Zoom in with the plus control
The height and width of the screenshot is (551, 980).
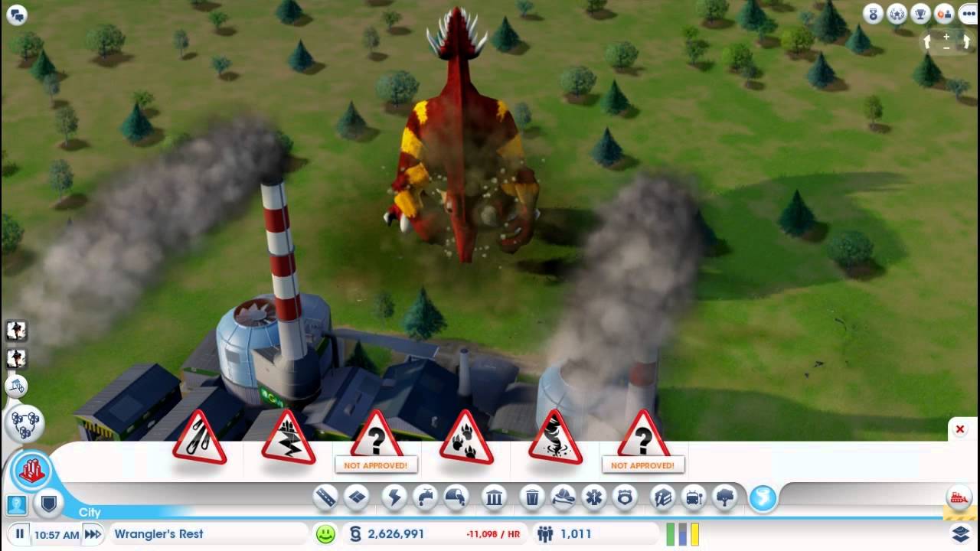click(947, 36)
